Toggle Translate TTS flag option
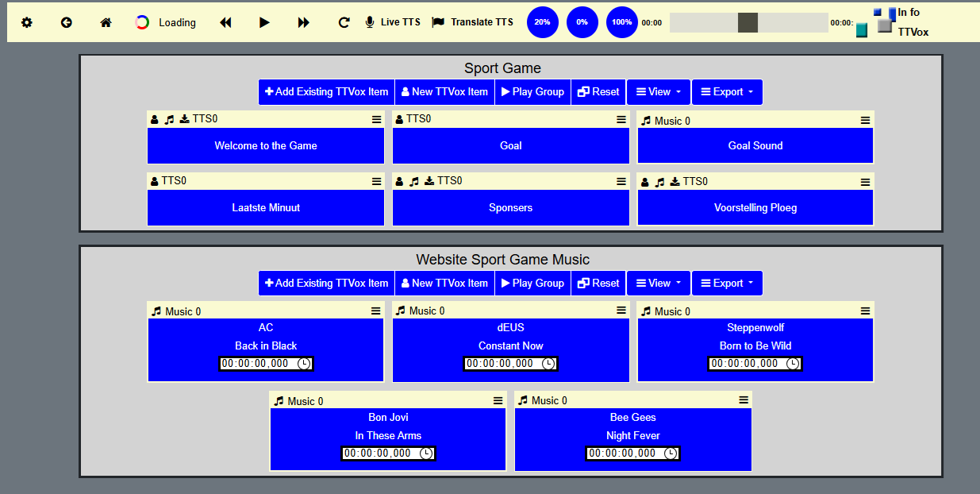 pos(472,22)
